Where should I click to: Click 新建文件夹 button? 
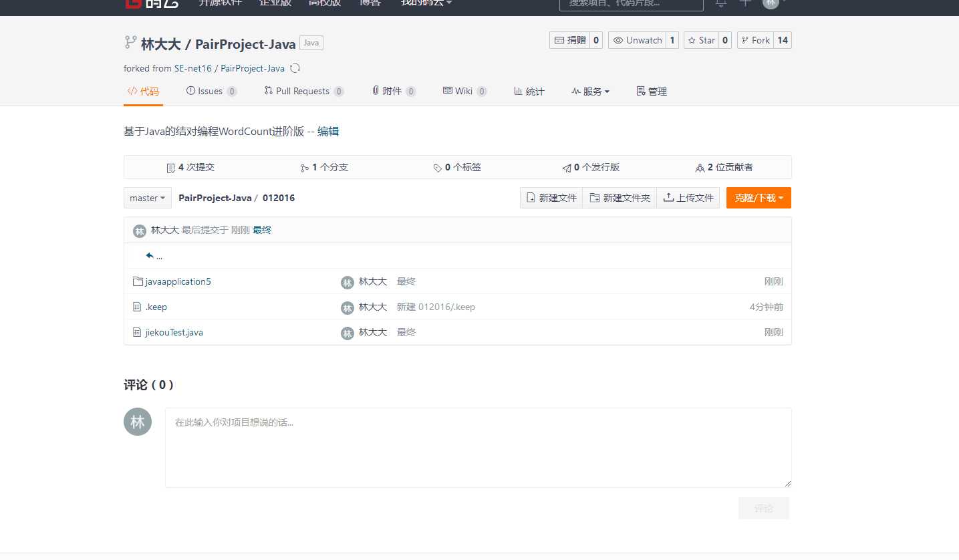[620, 198]
